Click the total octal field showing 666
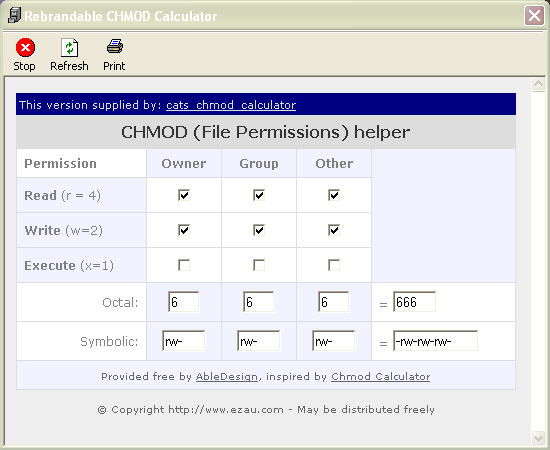 (414, 302)
